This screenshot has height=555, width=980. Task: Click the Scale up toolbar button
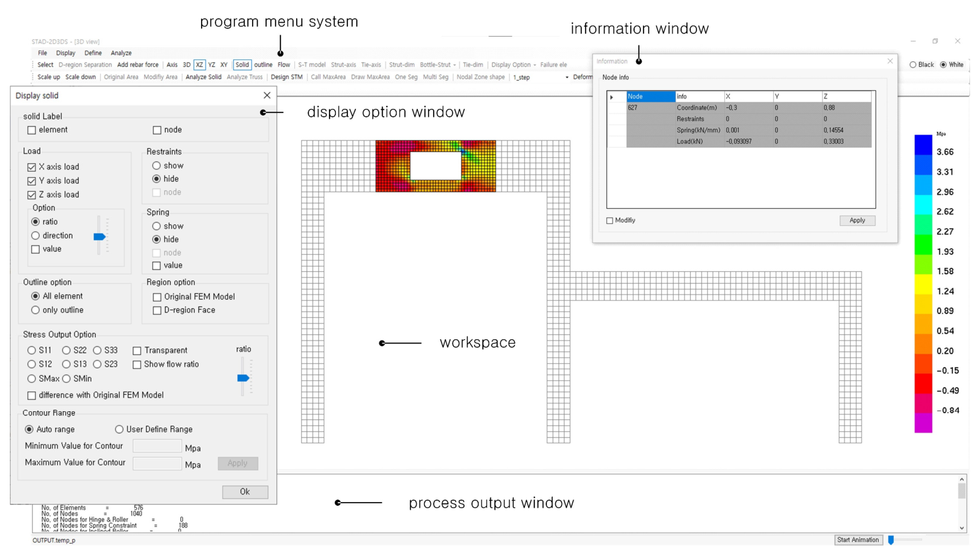(x=49, y=77)
